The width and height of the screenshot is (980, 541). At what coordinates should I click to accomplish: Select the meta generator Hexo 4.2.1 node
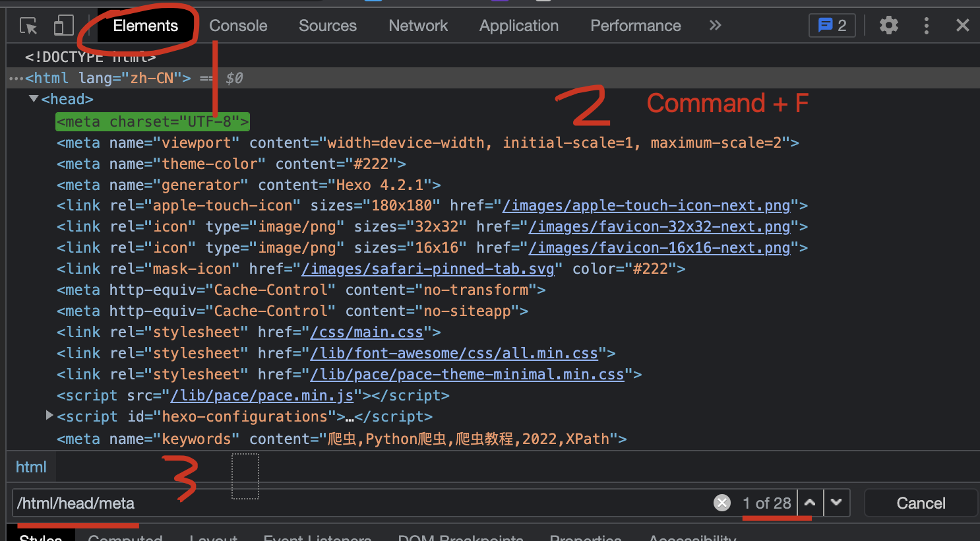(249, 185)
